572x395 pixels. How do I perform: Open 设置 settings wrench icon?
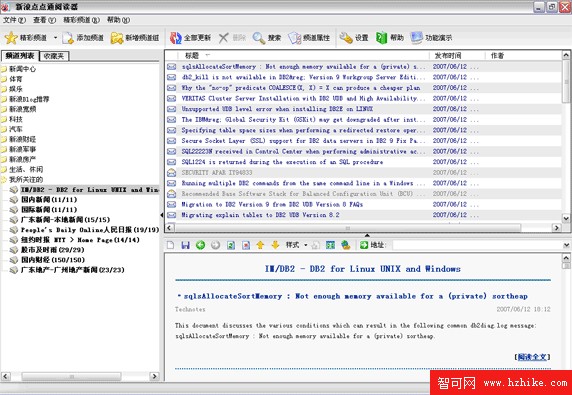tap(346, 38)
